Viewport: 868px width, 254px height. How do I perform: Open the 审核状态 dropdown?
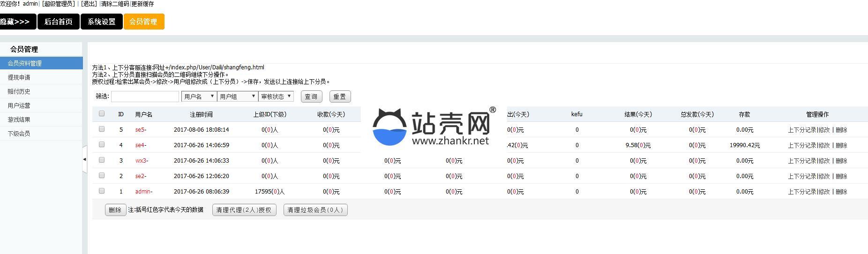click(x=276, y=97)
